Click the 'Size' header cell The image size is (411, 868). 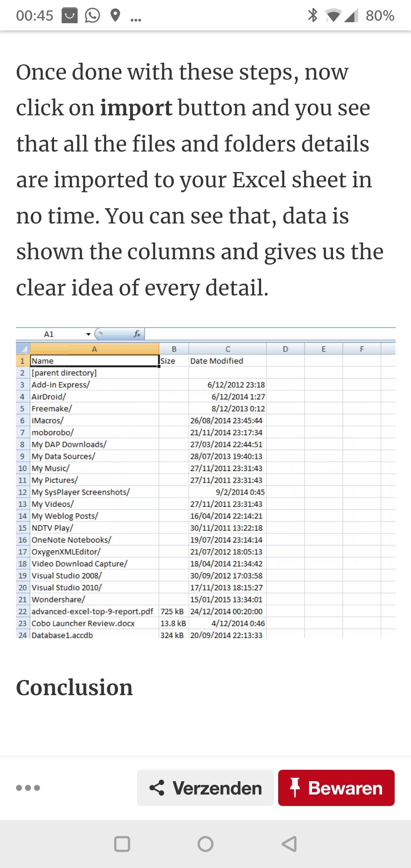click(174, 361)
